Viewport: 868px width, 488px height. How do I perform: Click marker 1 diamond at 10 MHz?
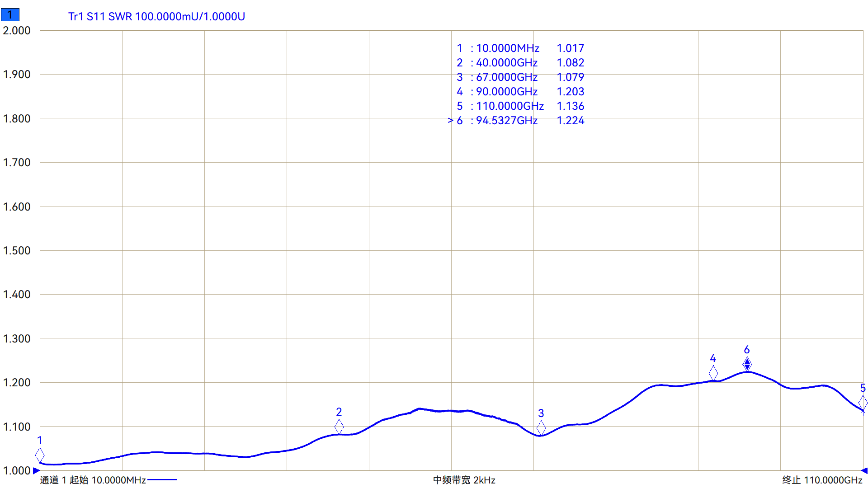click(40, 455)
